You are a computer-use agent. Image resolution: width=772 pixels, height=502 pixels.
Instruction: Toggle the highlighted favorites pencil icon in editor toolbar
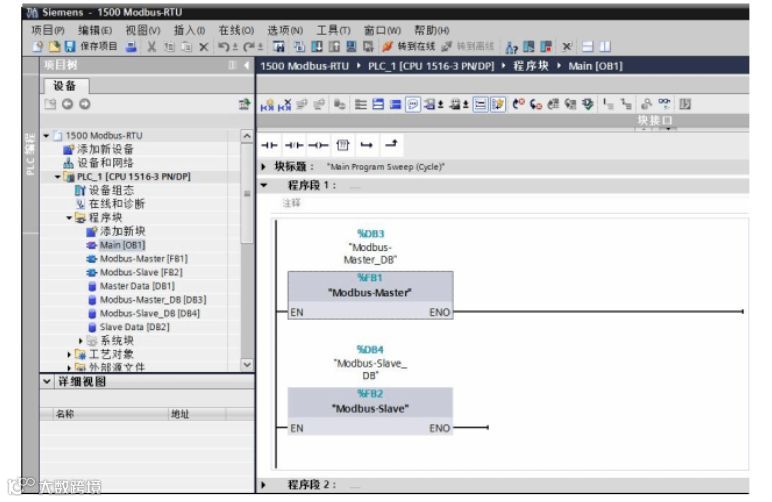498,104
